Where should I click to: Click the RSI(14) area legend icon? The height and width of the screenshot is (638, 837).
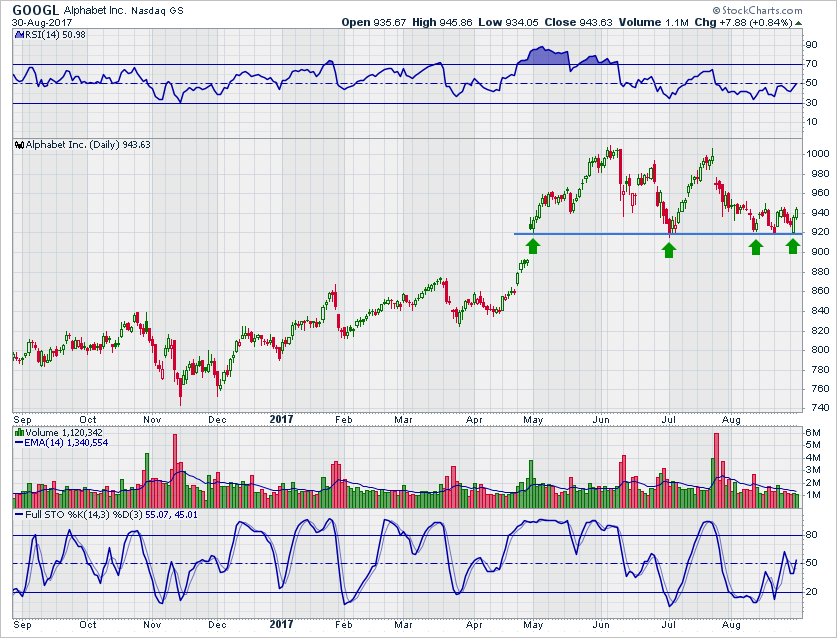[x=20, y=35]
